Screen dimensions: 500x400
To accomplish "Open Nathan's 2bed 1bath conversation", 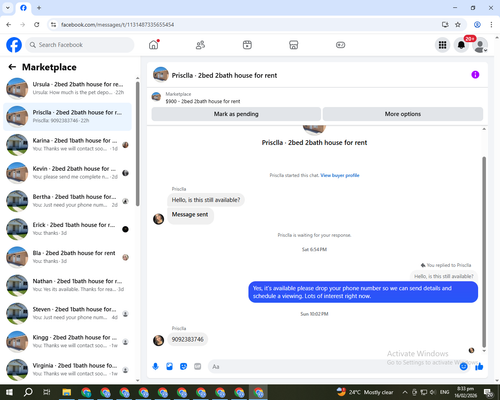I will pyautogui.click(x=67, y=285).
